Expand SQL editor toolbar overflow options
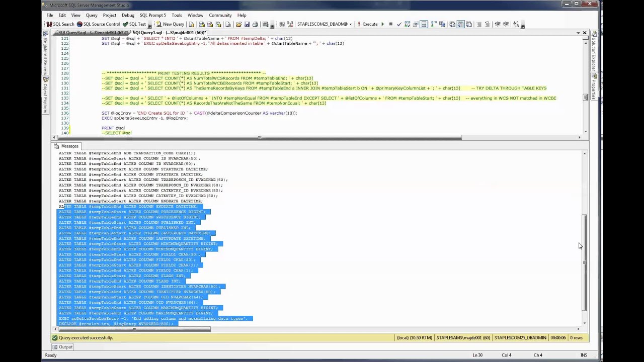Image resolution: width=644 pixels, height=362 pixels. tap(523, 25)
